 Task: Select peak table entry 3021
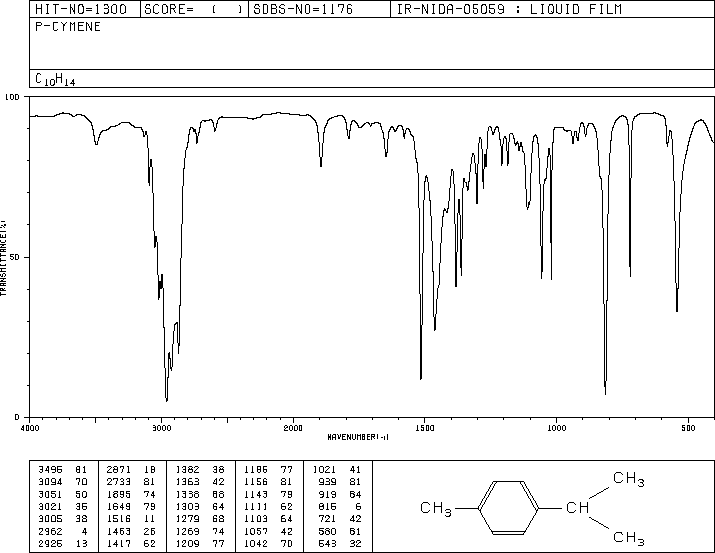(50, 506)
